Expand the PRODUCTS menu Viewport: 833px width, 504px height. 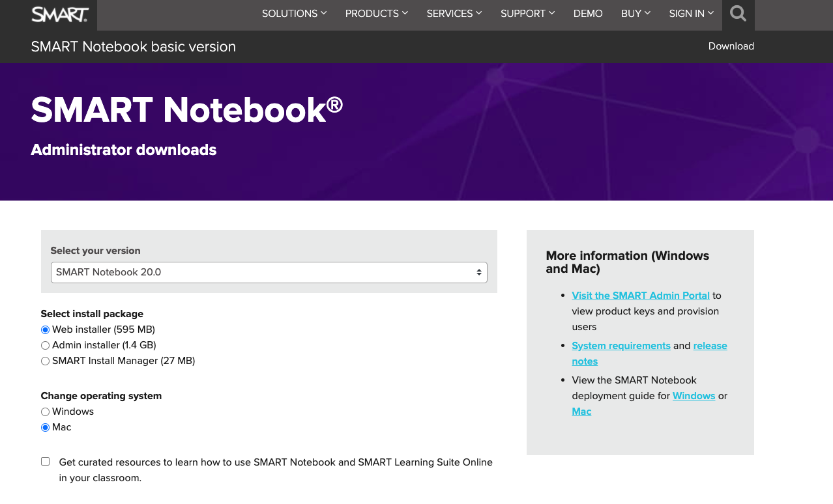377,14
